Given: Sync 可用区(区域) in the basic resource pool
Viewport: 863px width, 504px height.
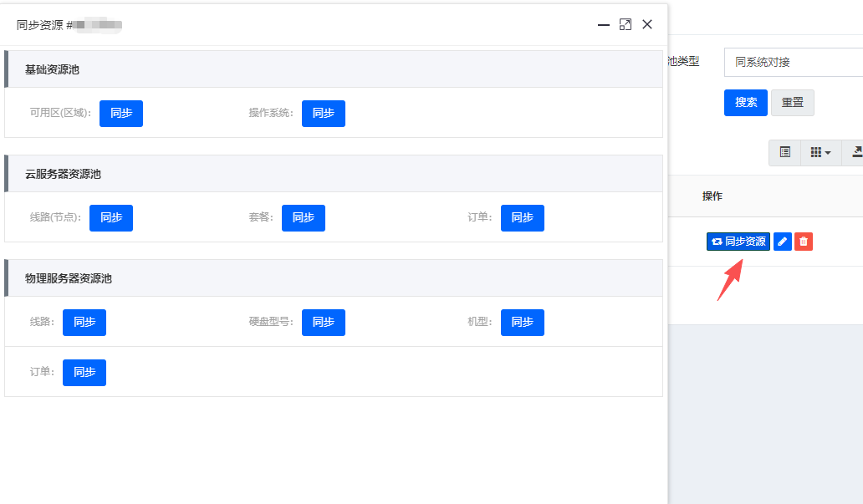Looking at the screenshot, I should (121, 114).
